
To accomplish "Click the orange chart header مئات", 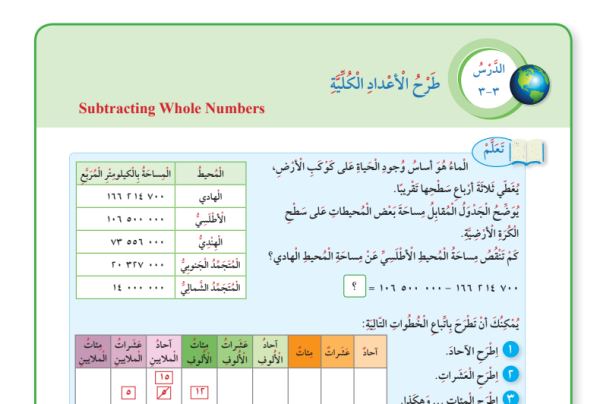I will coord(305,352).
